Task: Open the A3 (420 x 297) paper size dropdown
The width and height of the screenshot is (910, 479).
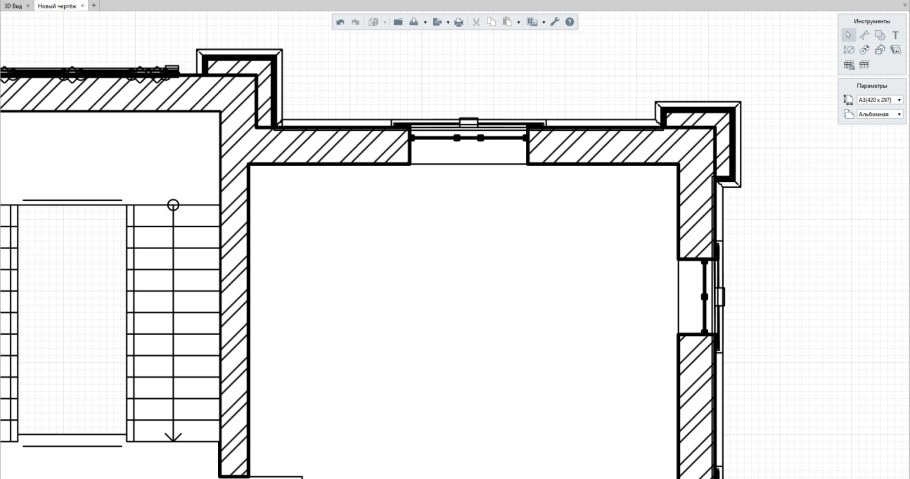Action: [x=879, y=100]
